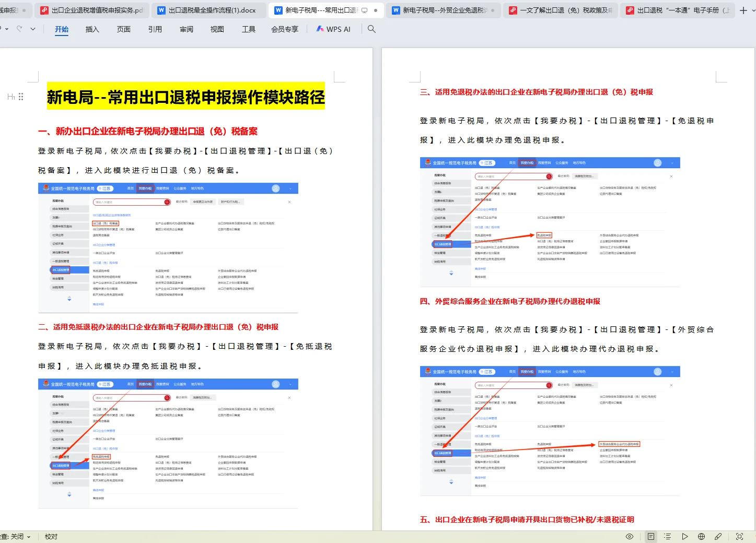Image resolution: width=756 pixels, height=543 pixels.
Task: Toggle eye-protection mode in status bar
Action: click(630, 536)
